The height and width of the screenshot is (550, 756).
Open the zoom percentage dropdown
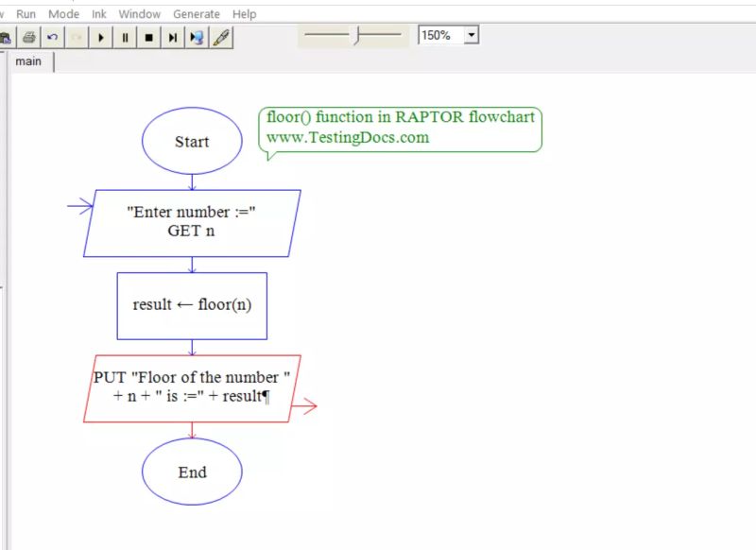pos(471,35)
